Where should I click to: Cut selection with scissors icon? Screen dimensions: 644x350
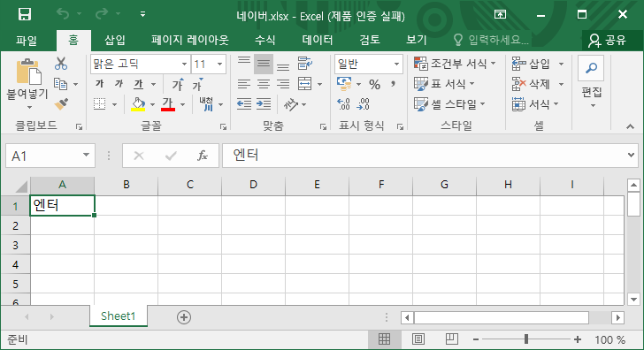coord(61,64)
